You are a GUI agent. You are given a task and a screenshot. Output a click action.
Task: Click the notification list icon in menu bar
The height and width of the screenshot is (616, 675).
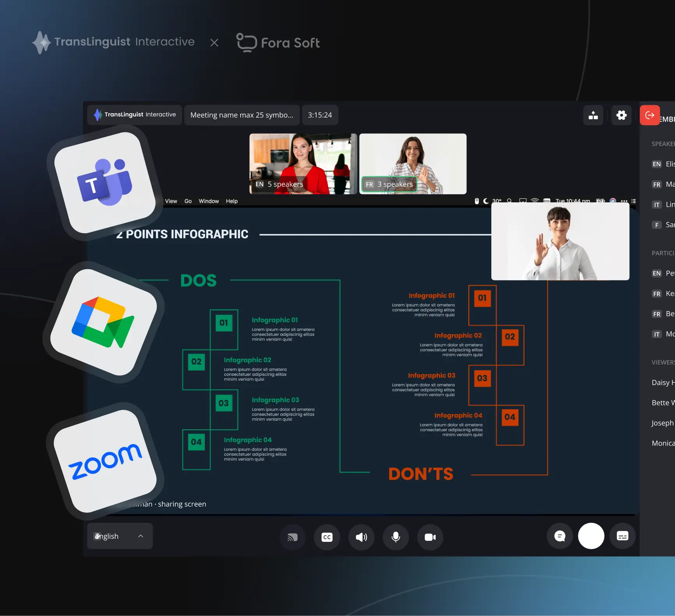tap(634, 201)
